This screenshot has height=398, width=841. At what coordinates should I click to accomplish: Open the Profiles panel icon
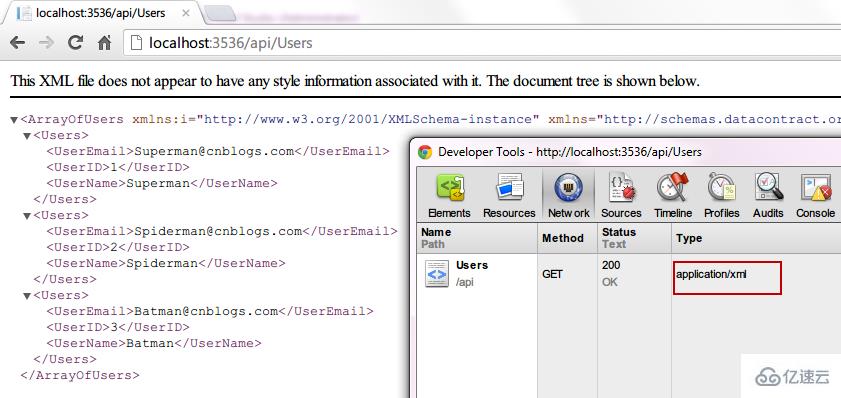click(721, 195)
